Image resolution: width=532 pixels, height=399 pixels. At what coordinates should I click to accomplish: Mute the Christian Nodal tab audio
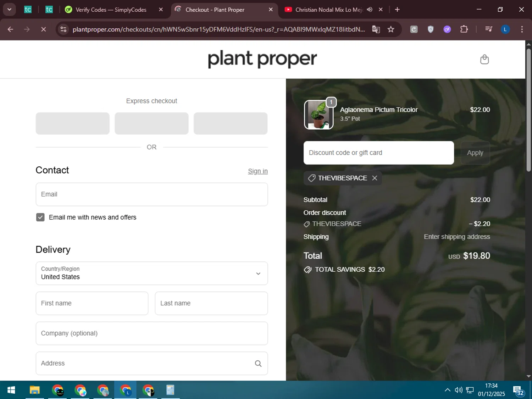point(370,10)
